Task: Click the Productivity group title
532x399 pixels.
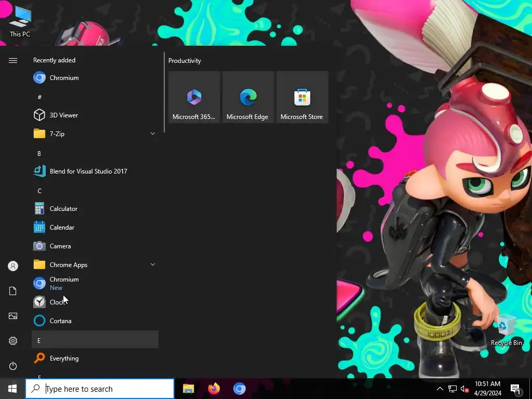Action: point(184,61)
